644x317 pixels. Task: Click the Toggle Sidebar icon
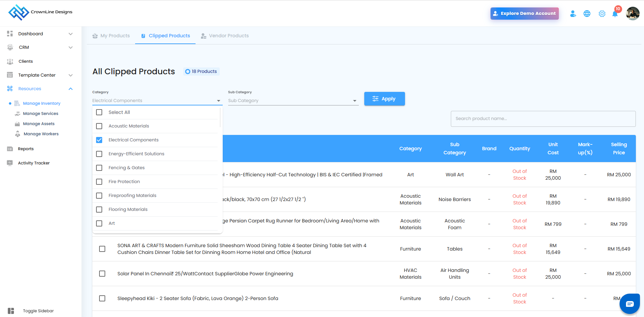pos(11,311)
